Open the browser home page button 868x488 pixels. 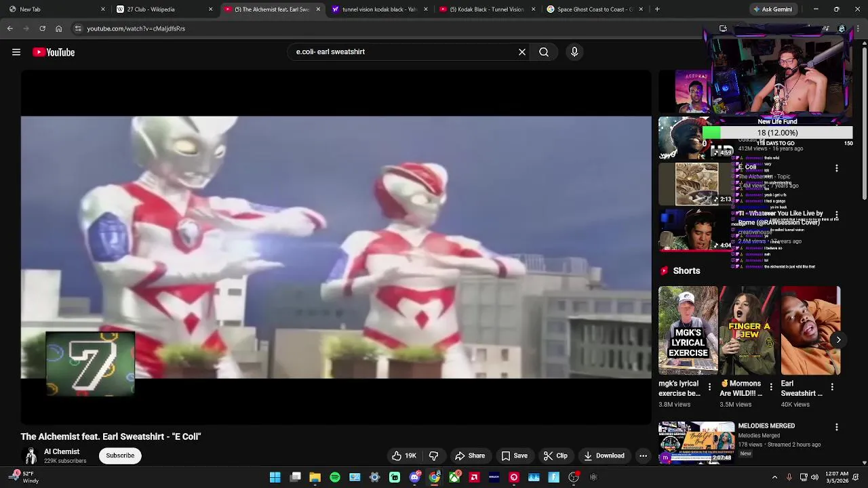tap(58, 28)
